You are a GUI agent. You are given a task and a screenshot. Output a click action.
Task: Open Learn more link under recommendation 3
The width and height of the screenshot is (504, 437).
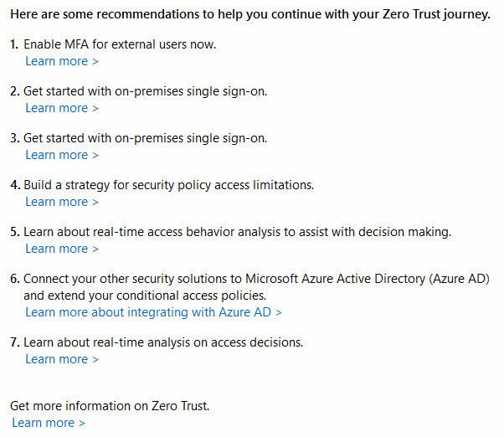[x=62, y=155]
